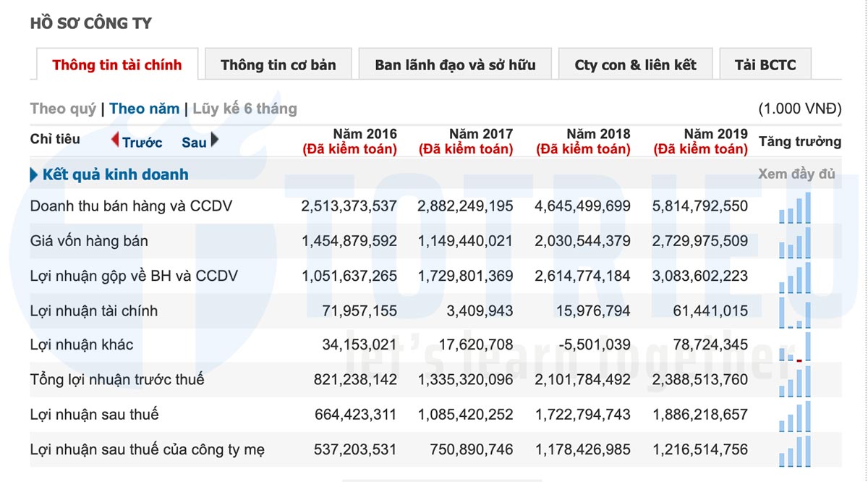Click the Lợi nhuận khác label
This screenshot has height=482, width=868.
click(82, 344)
